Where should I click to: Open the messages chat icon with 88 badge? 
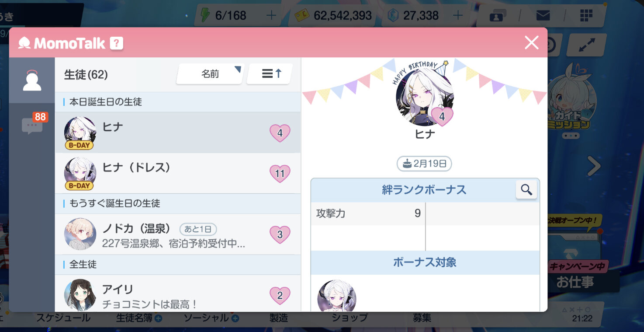32,125
